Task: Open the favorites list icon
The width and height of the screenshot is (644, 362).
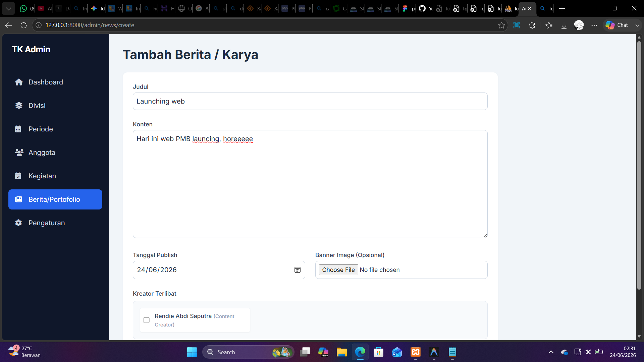Action: click(x=549, y=25)
